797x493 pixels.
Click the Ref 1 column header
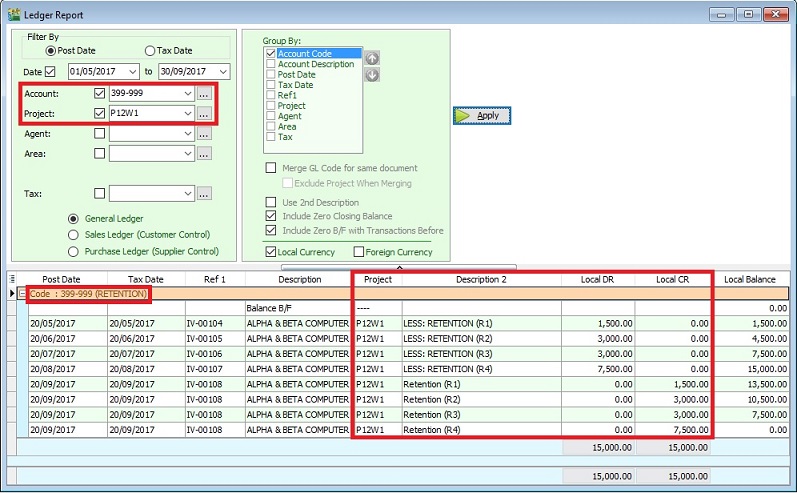pyautogui.click(x=215, y=279)
